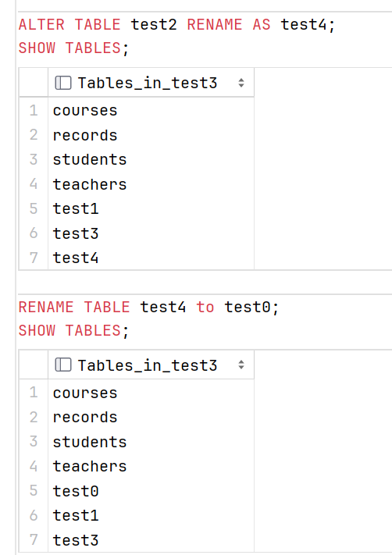
Task: Click row number 4 beside teachers in first table
Action: 34,184
